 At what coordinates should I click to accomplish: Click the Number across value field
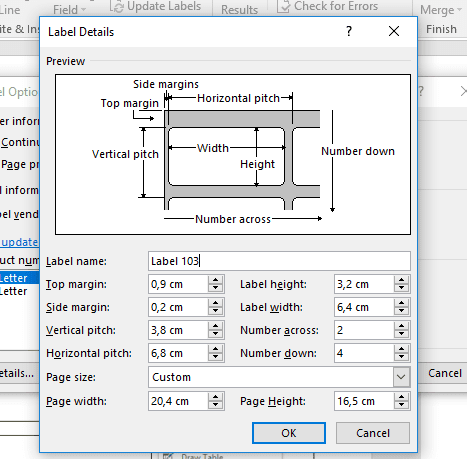click(x=364, y=330)
